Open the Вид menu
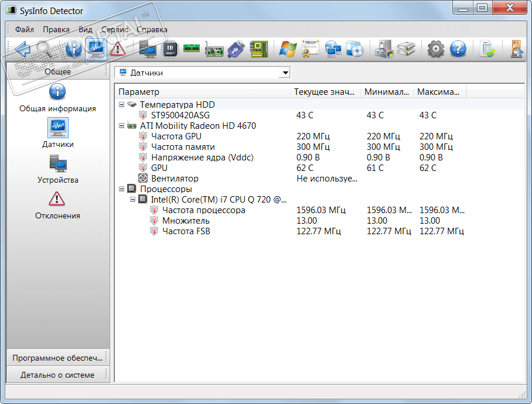532x404 pixels. click(86, 29)
